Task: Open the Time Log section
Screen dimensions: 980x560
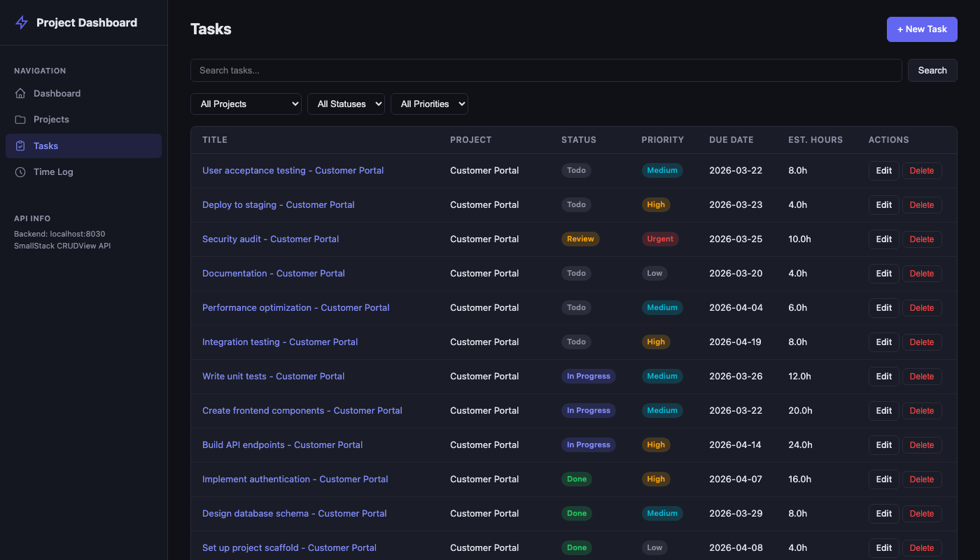Action: (52, 171)
